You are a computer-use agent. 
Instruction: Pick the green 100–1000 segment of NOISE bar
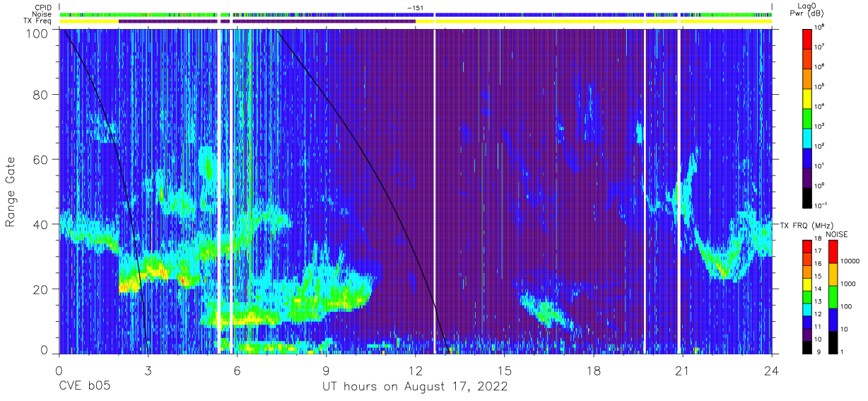832,296
